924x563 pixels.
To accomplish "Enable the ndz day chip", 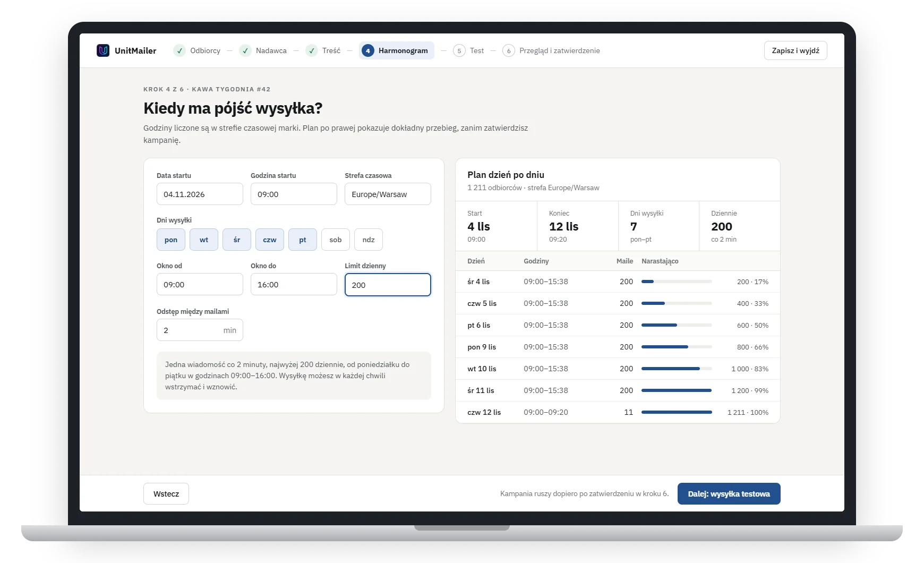I will 369,240.
